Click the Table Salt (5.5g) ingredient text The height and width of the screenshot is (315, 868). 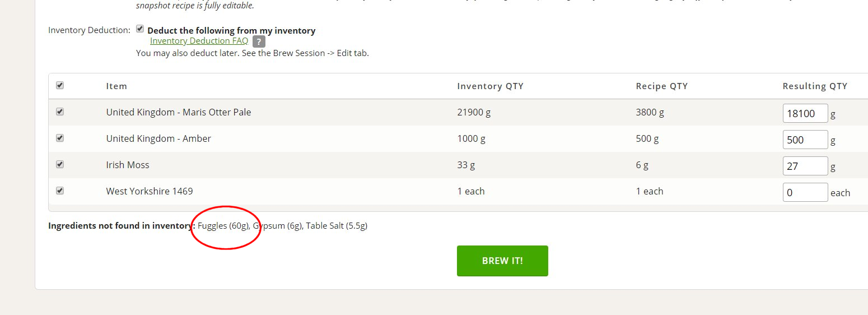point(337,226)
